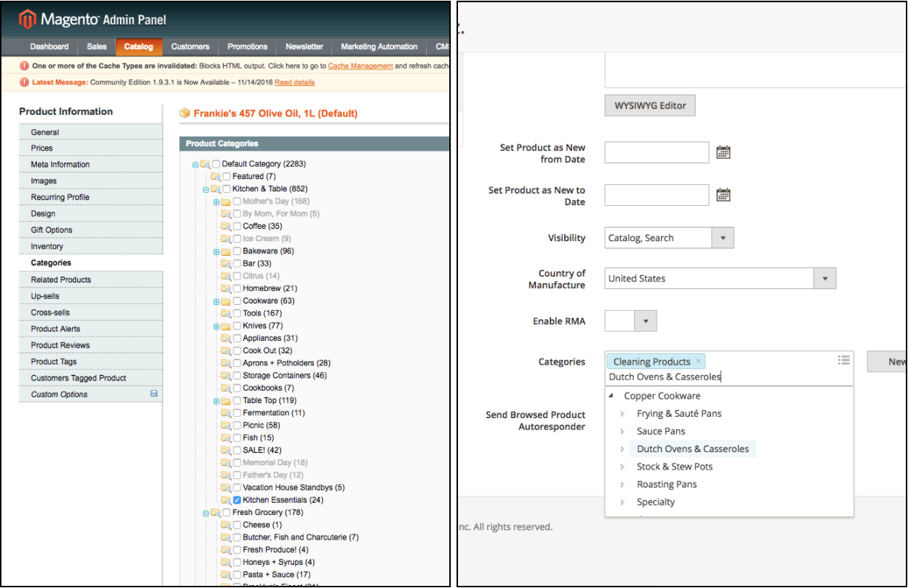Click the category list icon in Categories field
This screenshot has height=588, width=908.
[843, 360]
